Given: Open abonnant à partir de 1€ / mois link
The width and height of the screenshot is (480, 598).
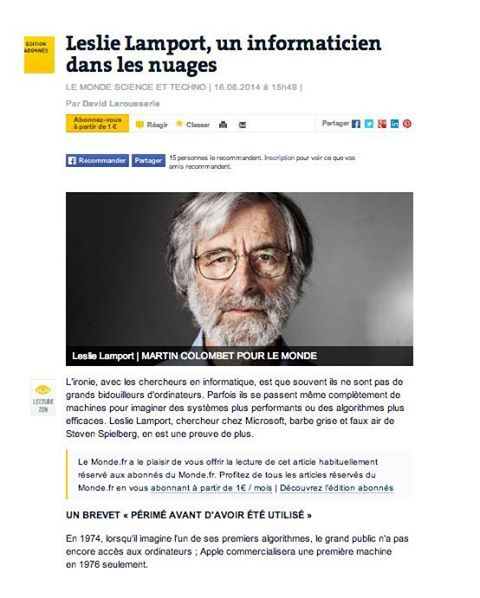Looking at the screenshot, I should click(211, 488).
